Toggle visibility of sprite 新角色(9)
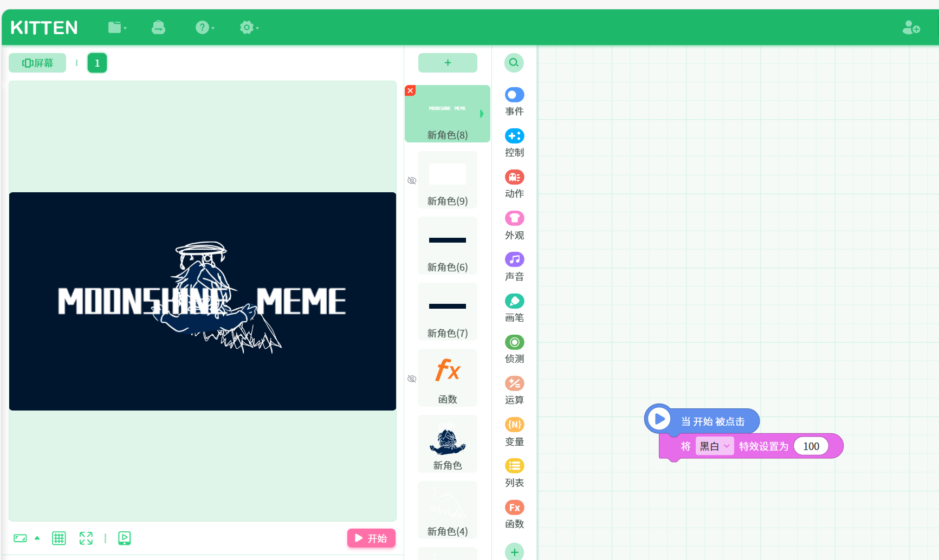The width and height of the screenshot is (939, 560). [412, 180]
